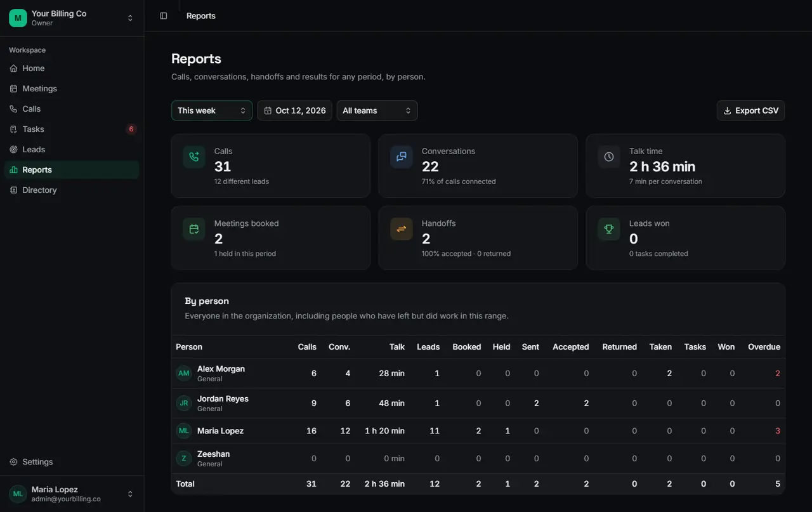
Task: Click Alex Morgan's AM avatar
Action: [184, 373]
